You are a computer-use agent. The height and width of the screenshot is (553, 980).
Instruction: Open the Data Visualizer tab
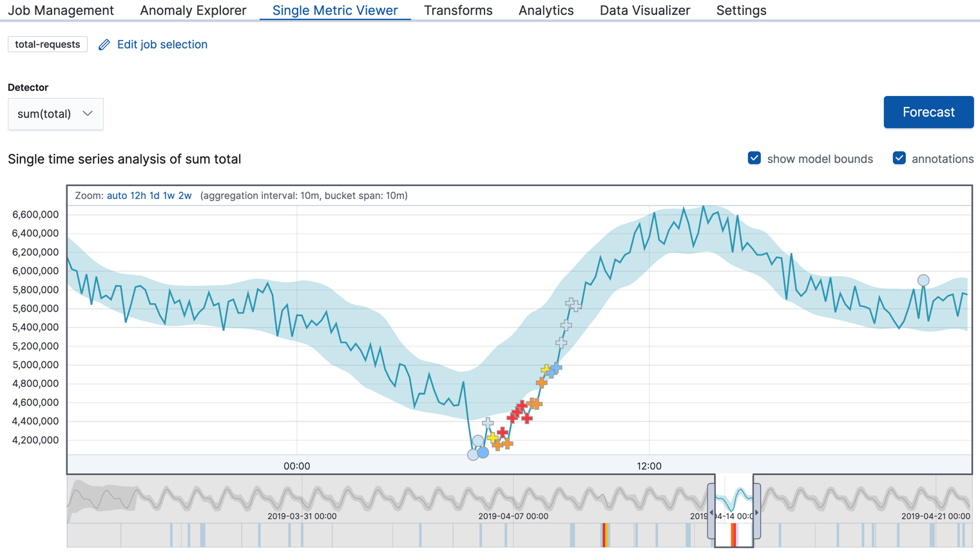pos(644,10)
